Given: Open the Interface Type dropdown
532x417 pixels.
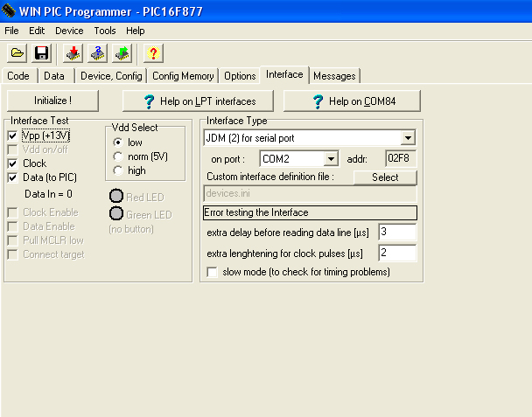Looking at the screenshot, I should click(408, 138).
